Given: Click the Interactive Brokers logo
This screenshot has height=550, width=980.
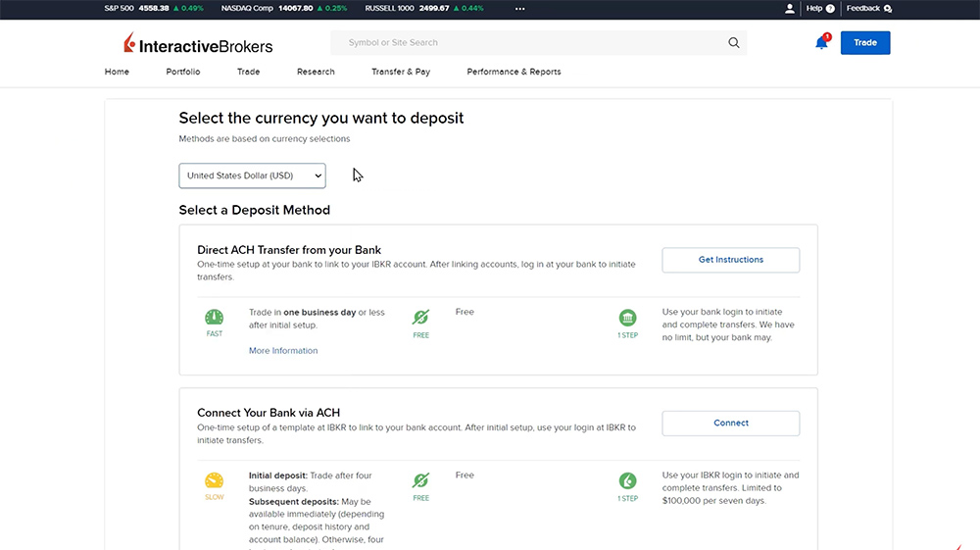Looking at the screenshot, I should click(198, 44).
